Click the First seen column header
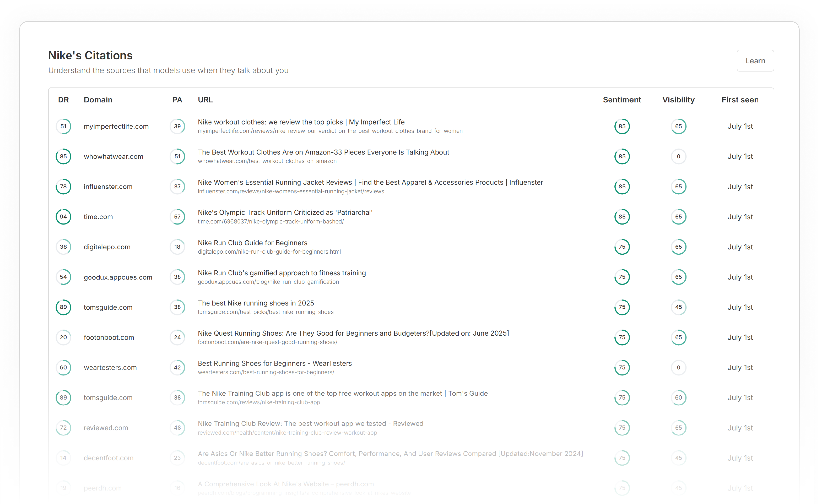The width and height of the screenshot is (818, 504). point(740,100)
